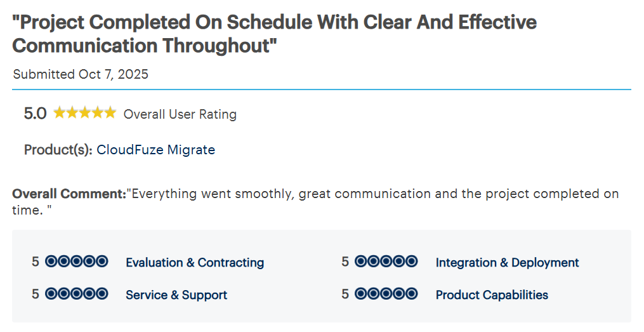Click the CloudFuze Migrate product link

pos(155,150)
